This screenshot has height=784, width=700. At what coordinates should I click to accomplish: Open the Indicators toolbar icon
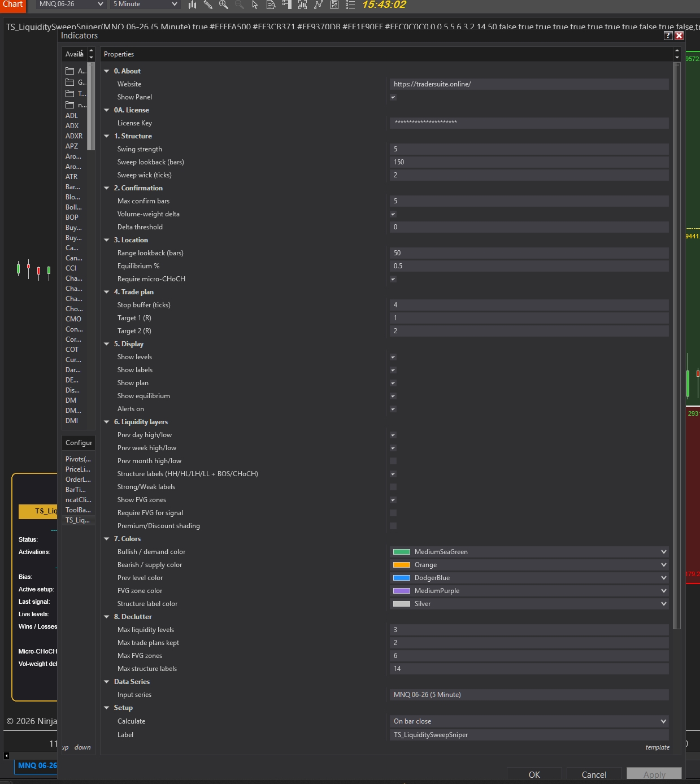[x=303, y=5]
